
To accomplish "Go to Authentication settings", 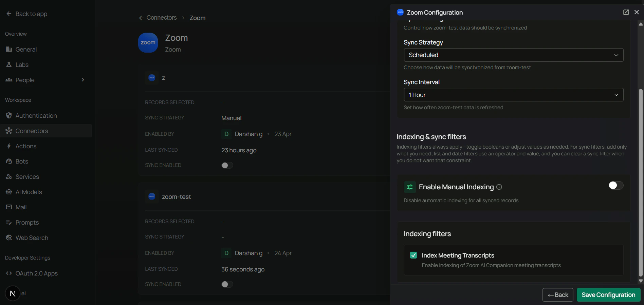I will (46, 115).
